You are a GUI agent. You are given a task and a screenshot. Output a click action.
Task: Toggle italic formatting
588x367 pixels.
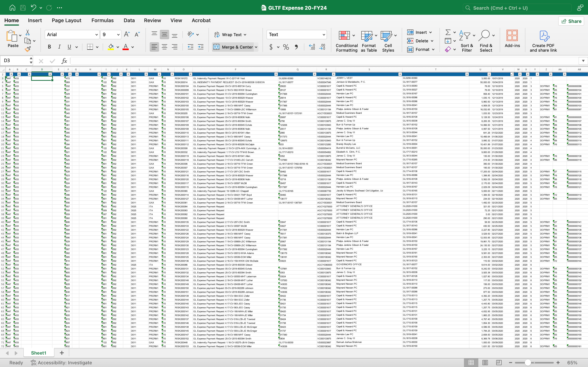[x=59, y=47]
